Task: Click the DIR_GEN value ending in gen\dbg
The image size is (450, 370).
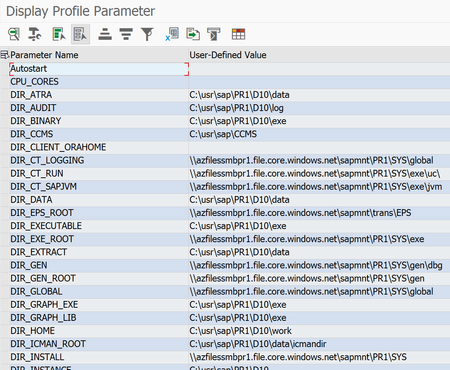Action: (316, 265)
